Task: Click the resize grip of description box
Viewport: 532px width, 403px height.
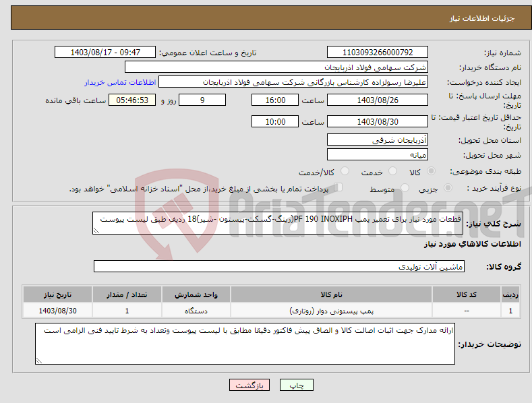Action: click(x=96, y=230)
